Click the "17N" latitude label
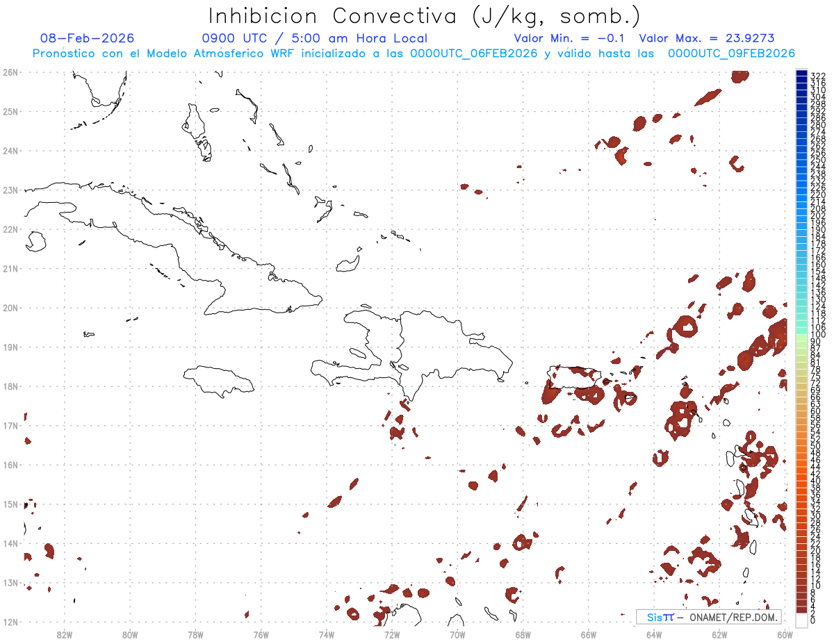This screenshot has height=644, width=834. coord(10,425)
